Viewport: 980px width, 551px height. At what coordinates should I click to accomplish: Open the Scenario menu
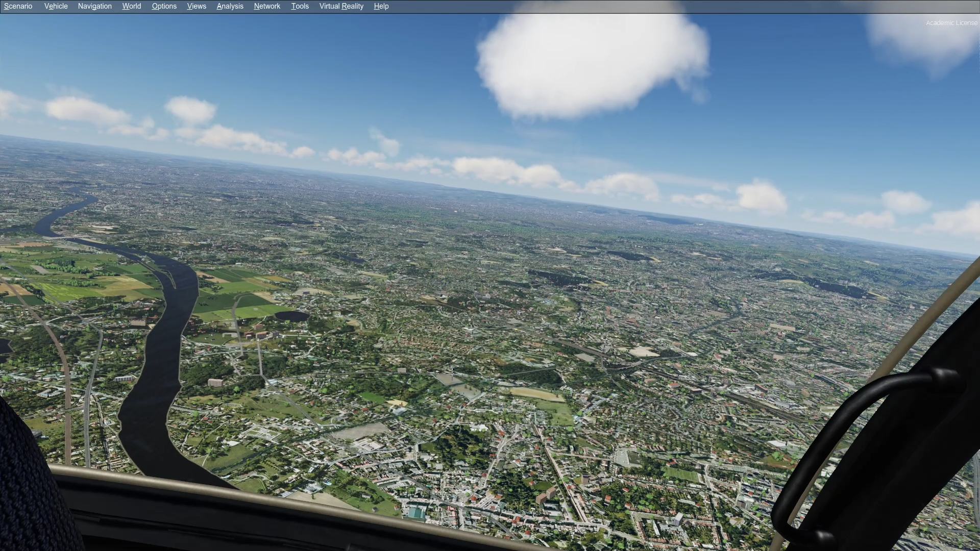pos(18,6)
